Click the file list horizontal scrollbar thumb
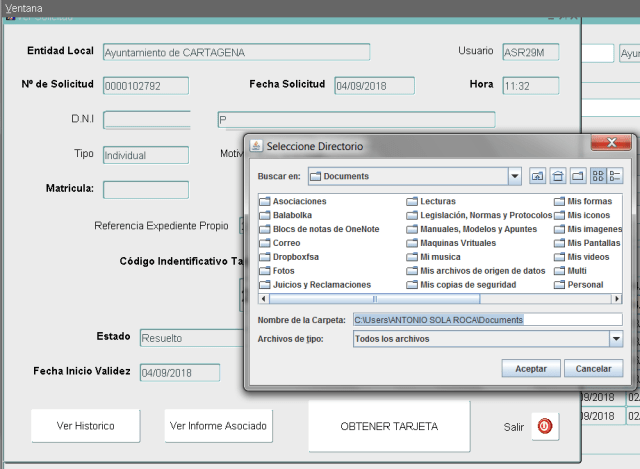640x469 pixels. [x=375, y=299]
